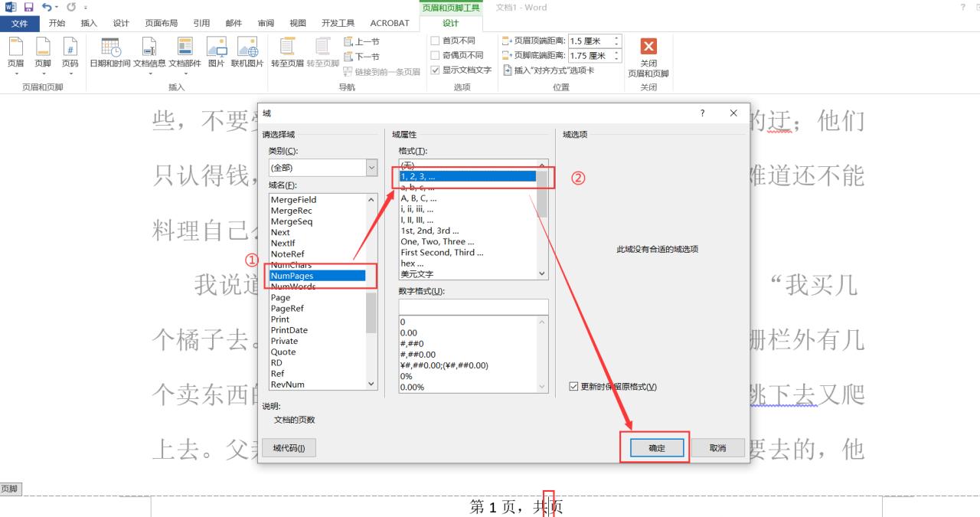Viewport: 980px width, 517px height.
Task: Select format i, ii, iii, ...
Action: coord(467,209)
